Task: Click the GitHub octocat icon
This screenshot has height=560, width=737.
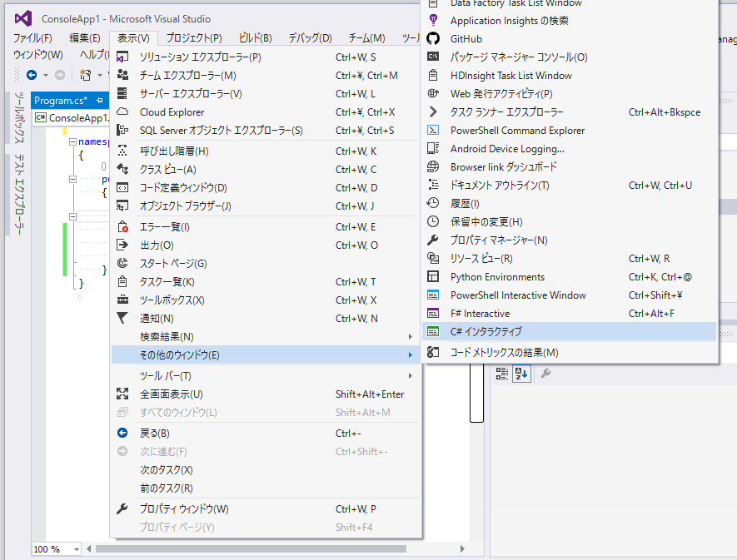Action: point(433,38)
